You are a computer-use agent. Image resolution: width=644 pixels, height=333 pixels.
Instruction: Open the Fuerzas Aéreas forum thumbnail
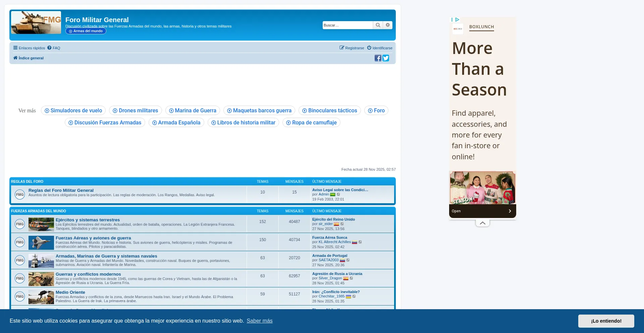pyautogui.click(x=41, y=242)
